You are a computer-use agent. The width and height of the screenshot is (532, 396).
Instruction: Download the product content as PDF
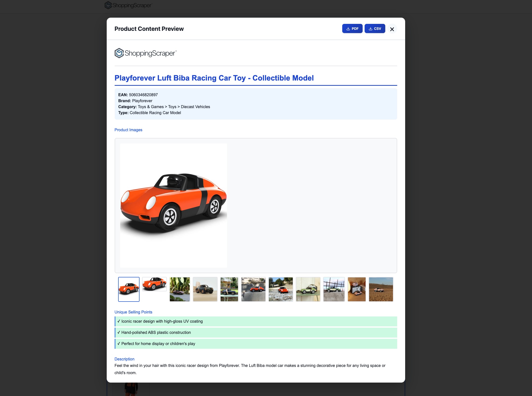(x=352, y=29)
